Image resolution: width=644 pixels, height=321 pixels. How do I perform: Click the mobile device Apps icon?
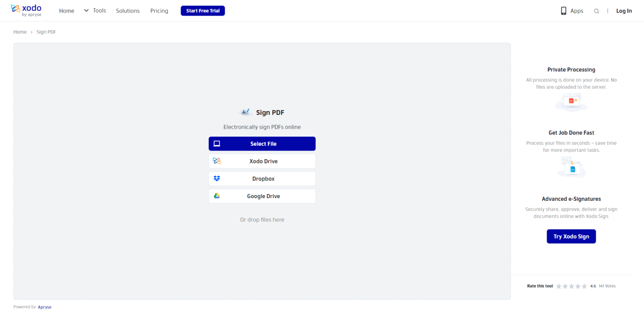[x=563, y=10]
